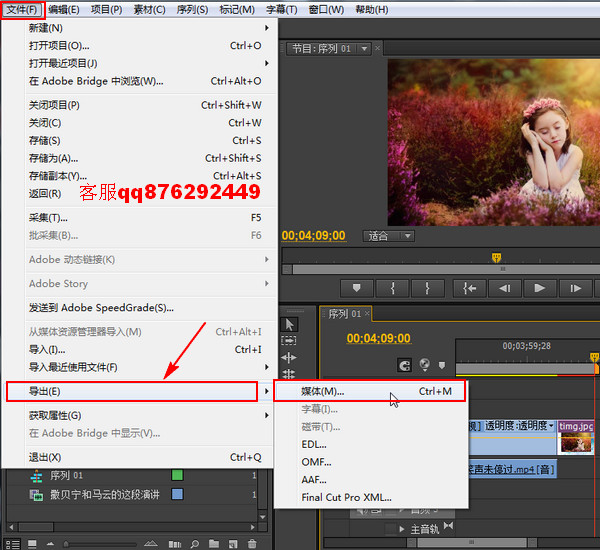
Task: Open the 窗口(W) menu in menu bar
Action: point(325,9)
